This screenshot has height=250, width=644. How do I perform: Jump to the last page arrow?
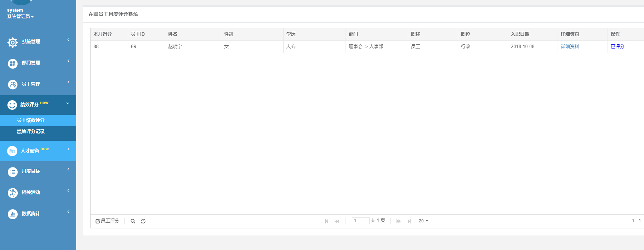[409, 221]
